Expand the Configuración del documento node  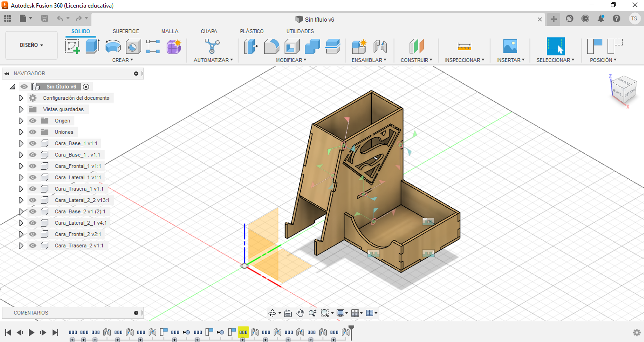21,98
